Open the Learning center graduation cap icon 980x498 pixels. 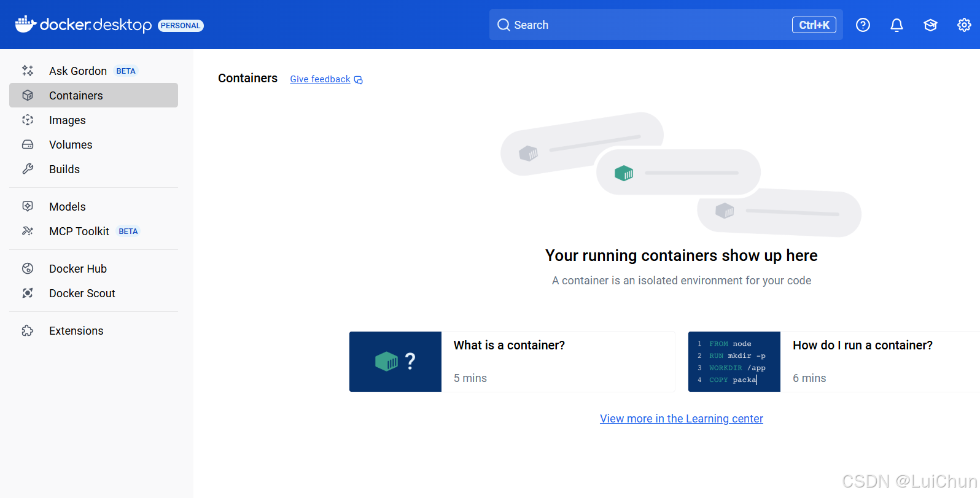pyautogui.click(x=930, y=25)
